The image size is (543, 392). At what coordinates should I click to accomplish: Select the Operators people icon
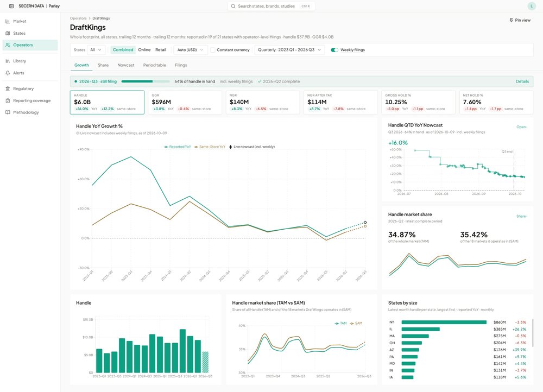pyautogui.click(x=8, y=45)
